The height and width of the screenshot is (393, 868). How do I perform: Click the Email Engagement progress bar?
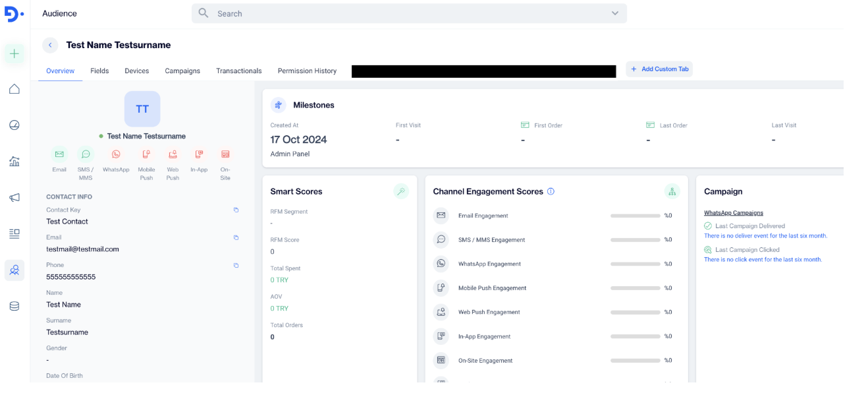pyautogui.click(x=635, y=216)
